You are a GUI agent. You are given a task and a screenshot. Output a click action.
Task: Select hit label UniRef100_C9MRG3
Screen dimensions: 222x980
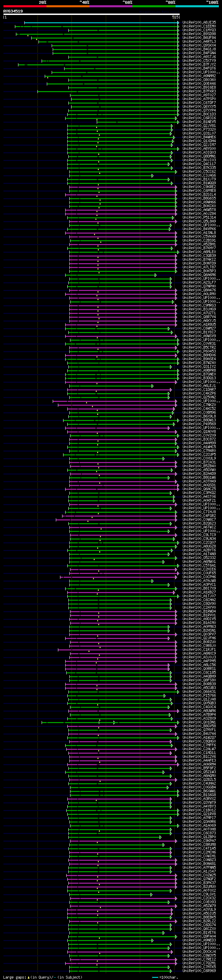pos(199,305)
